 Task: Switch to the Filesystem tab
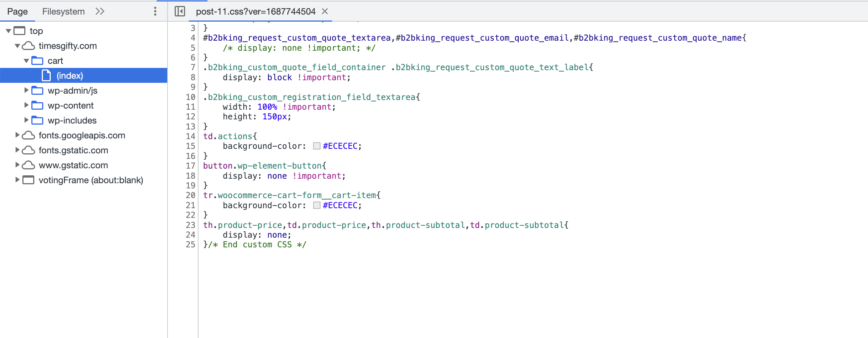click(63, 11)
